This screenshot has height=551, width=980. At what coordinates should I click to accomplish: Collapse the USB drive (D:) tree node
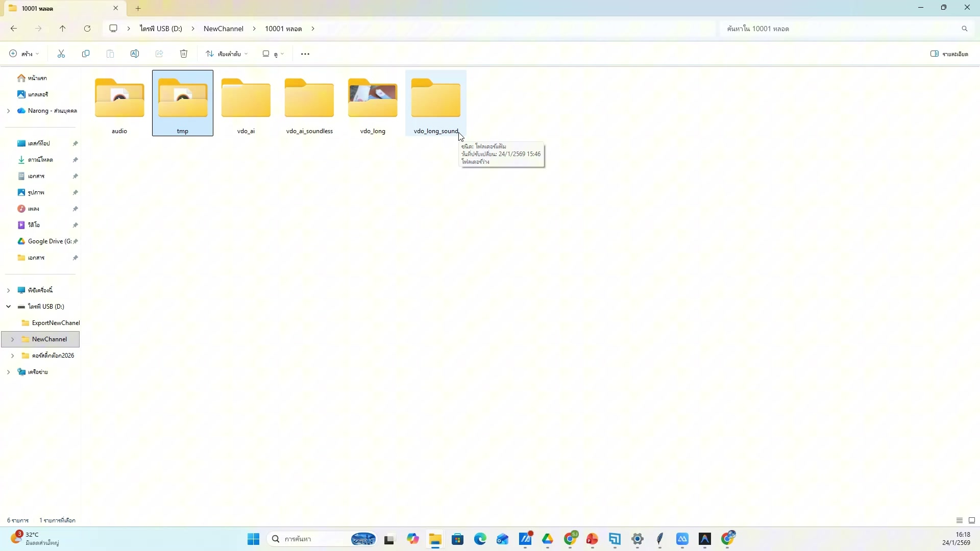pyautogui.click(x=9, y=307)
